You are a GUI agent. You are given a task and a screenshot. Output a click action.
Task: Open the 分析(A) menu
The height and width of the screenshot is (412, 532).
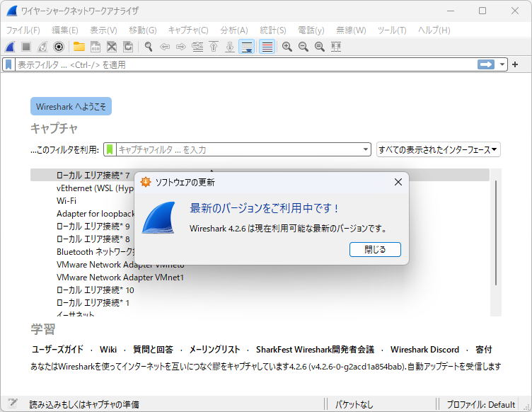click(x=234, y=30)
